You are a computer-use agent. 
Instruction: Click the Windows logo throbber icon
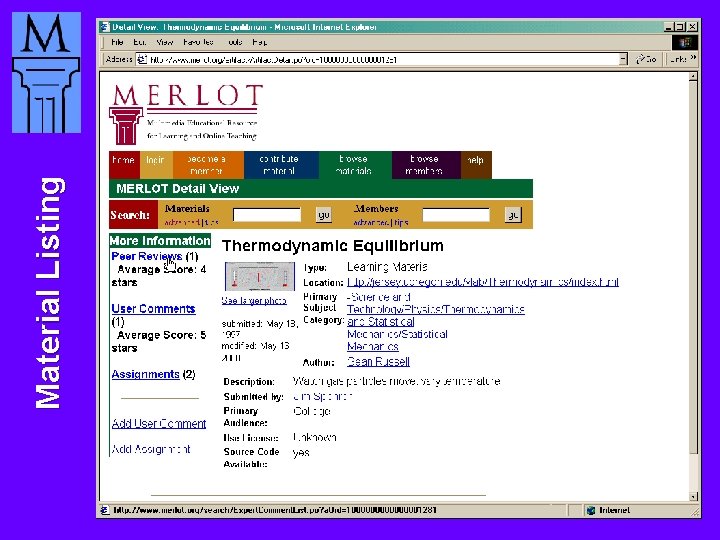685,42
